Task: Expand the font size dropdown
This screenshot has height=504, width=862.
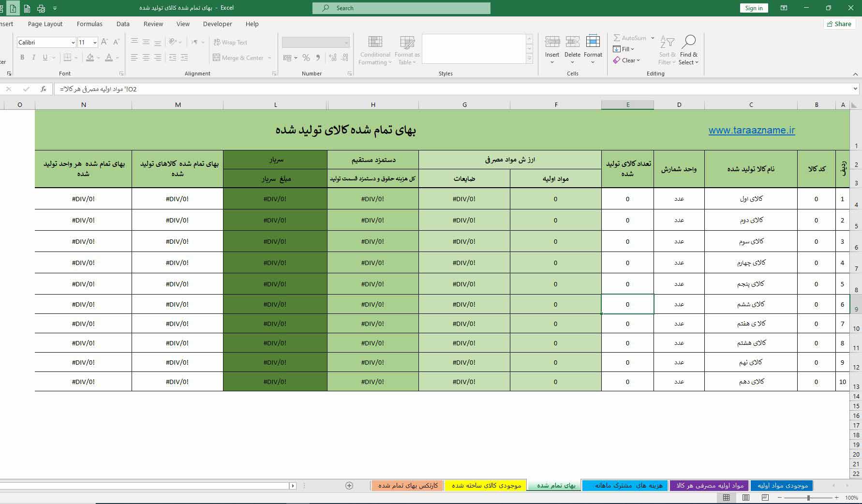Action: (x=95, y=43)
